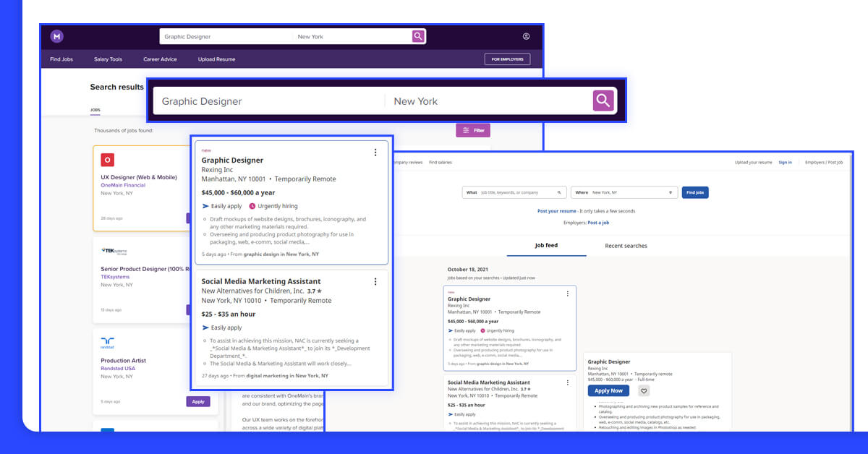Open the Monster user profile icon

pos(526,36)
